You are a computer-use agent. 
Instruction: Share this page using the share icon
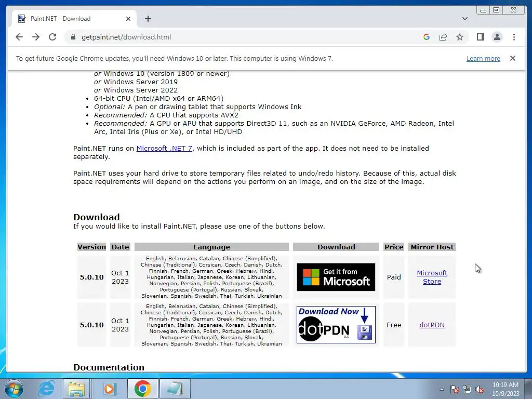(x=443, y=37)
